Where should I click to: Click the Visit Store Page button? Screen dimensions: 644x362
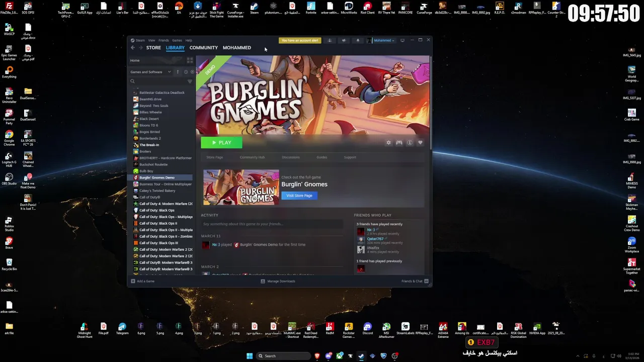299,196
